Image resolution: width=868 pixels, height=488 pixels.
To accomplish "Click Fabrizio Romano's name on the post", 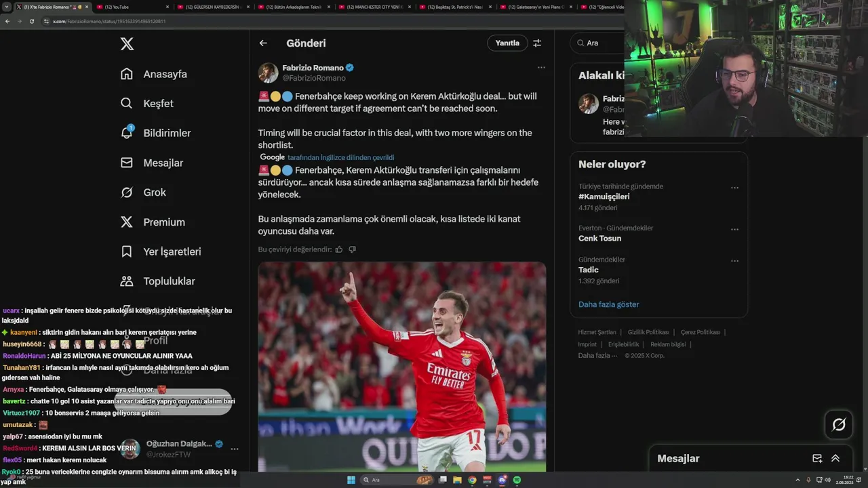I will click(313, 68).
